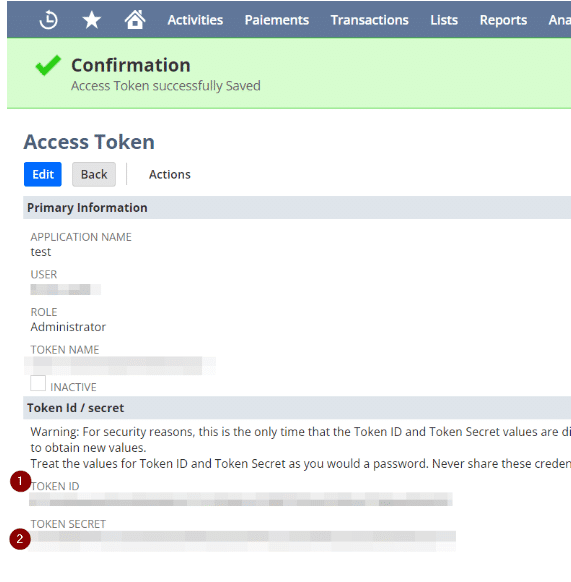571x582 pixels.
Task: Go to the Home house icon
Action: tap(135, 19)
